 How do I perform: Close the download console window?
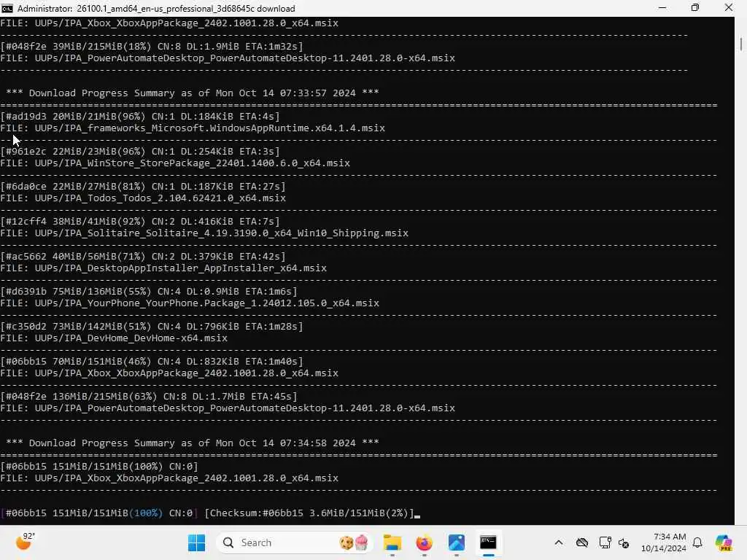pyautogui.click(x=729, y=8)
